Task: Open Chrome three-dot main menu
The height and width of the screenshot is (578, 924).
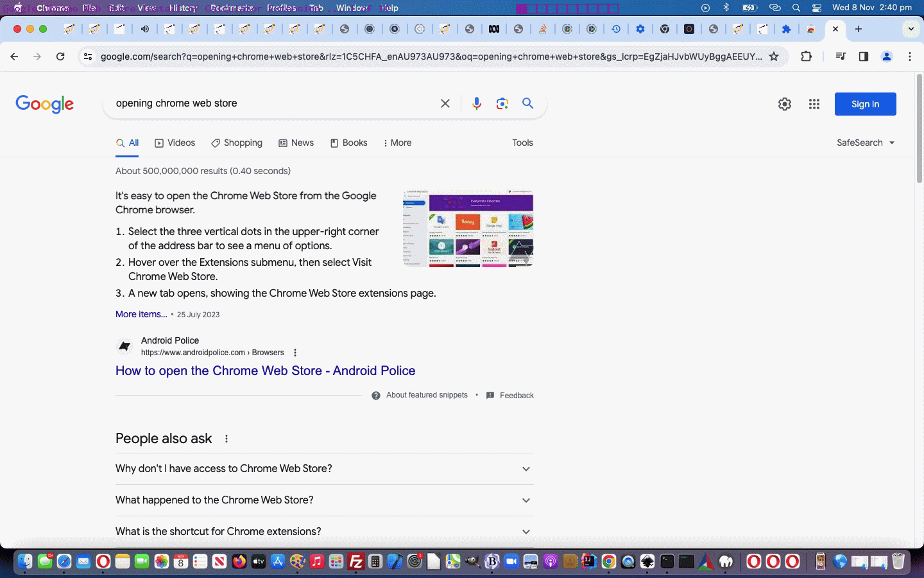Action: pyautogui.click(x=910, y=57)
